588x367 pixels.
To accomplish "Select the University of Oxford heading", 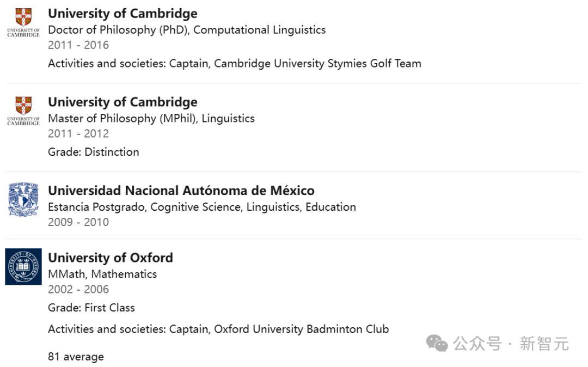I will [111, 258].
